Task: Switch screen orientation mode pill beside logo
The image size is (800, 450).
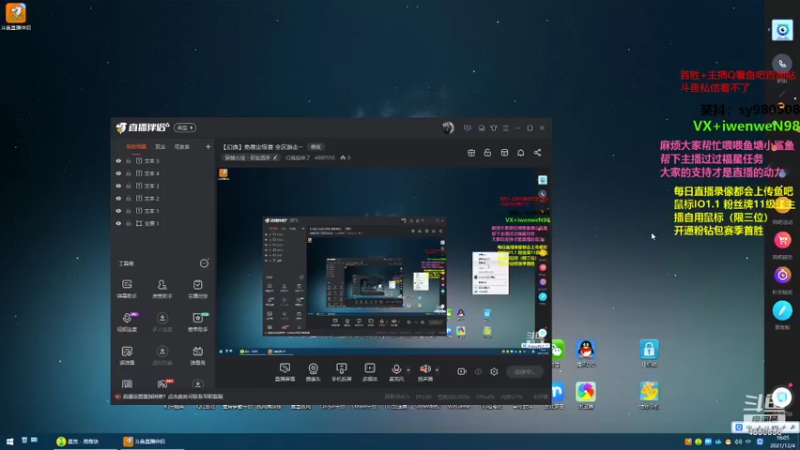Action: point(185,128)
